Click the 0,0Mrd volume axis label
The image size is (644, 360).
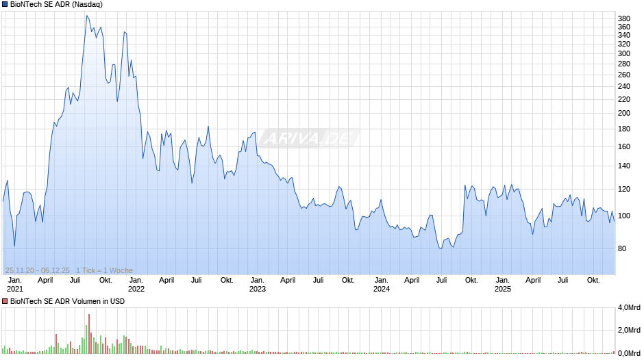pos(629,353)
